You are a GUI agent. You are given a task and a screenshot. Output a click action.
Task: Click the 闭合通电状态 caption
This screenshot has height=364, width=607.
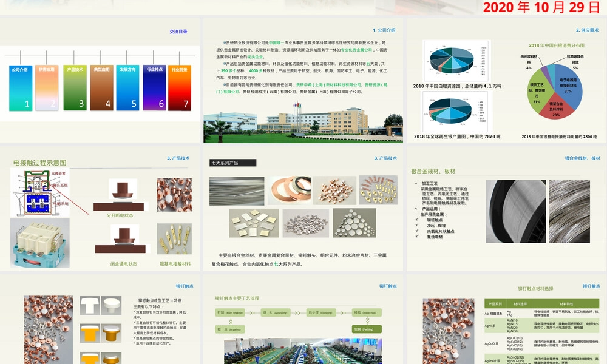(123, 264)
